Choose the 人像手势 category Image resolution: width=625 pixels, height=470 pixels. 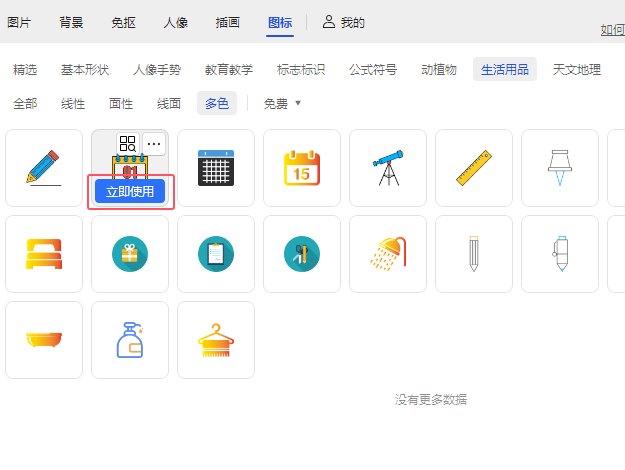[157, 70]
